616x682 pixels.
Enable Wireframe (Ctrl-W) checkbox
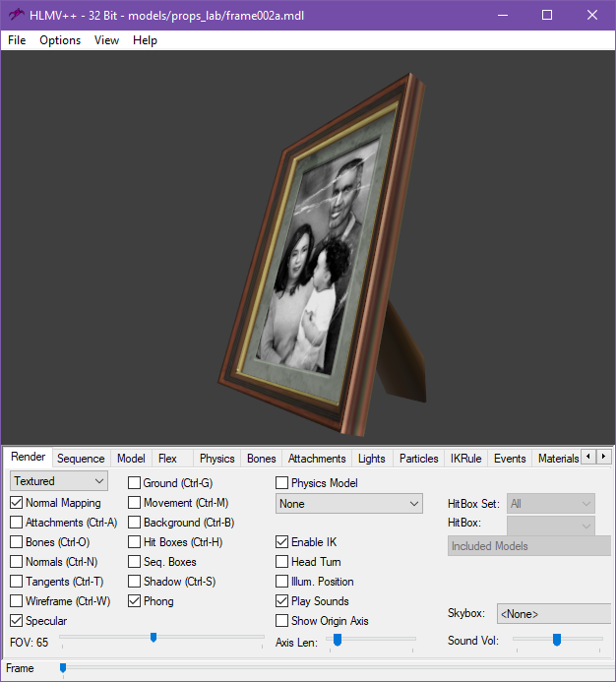16,601
